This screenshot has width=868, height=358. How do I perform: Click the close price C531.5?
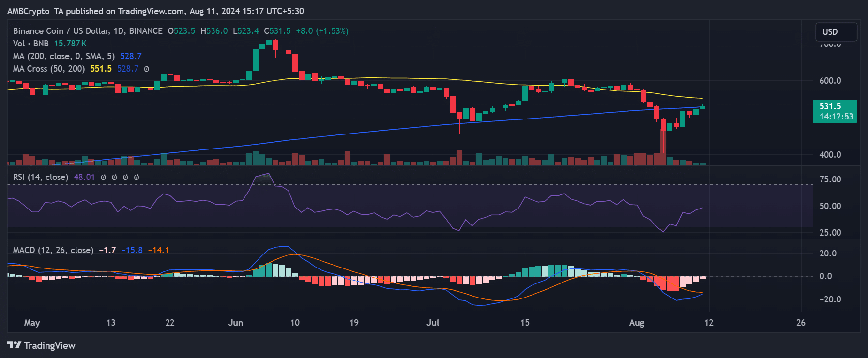pyautogui.click(x=277, y=31)
